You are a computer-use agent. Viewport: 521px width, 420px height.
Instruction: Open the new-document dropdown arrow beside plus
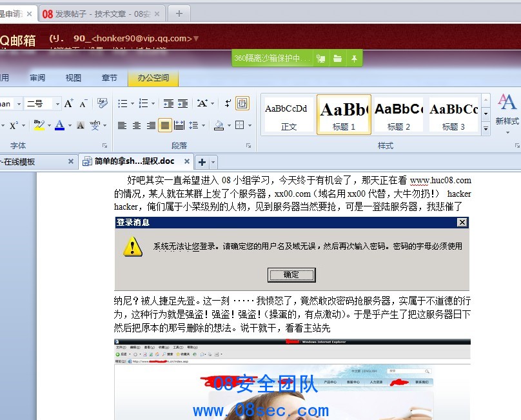213,163
